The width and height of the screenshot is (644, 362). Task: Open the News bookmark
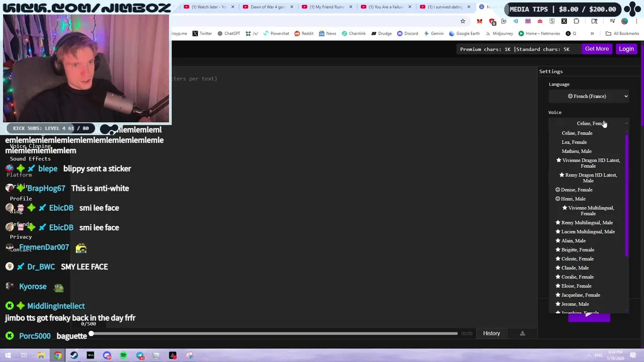(x=327, y=34)
